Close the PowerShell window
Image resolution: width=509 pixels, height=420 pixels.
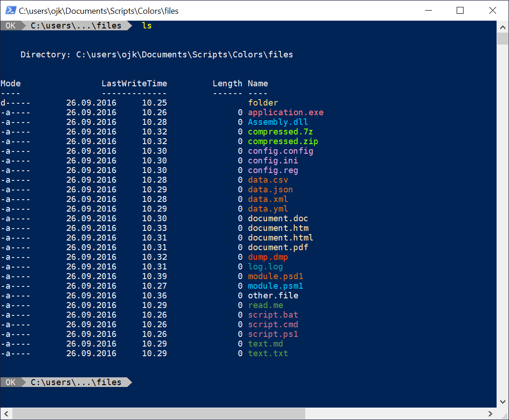pyautogui.click(x=492, y=11)
